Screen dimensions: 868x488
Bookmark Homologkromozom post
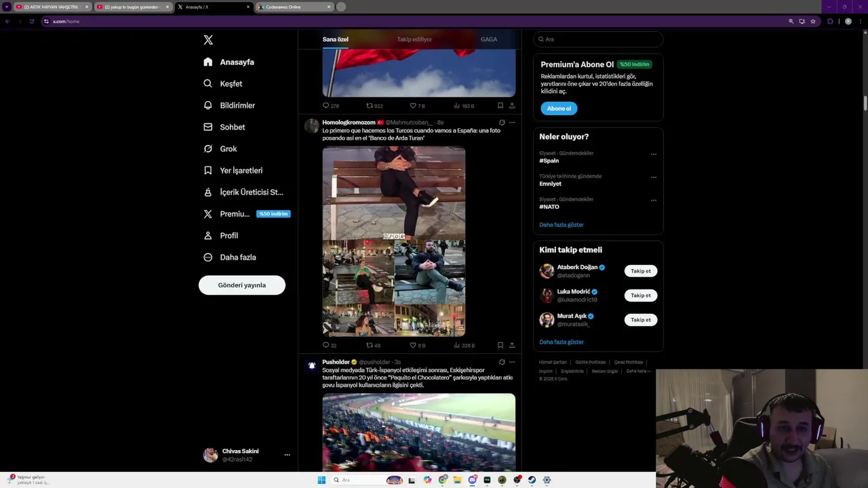[x=500, y=345]
